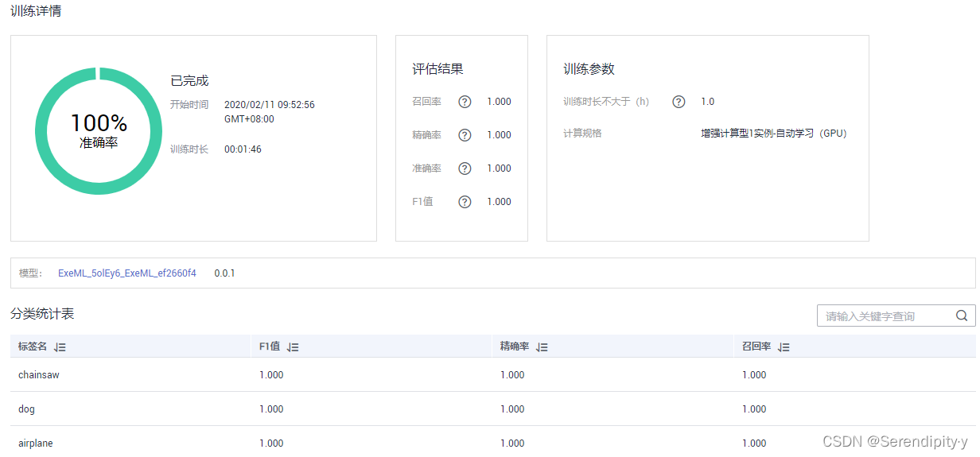Image resolution: width=980 pixels, height=457 pixels.
Task: Click dog row 精确率 1.000
Action: tap(512, 409)
